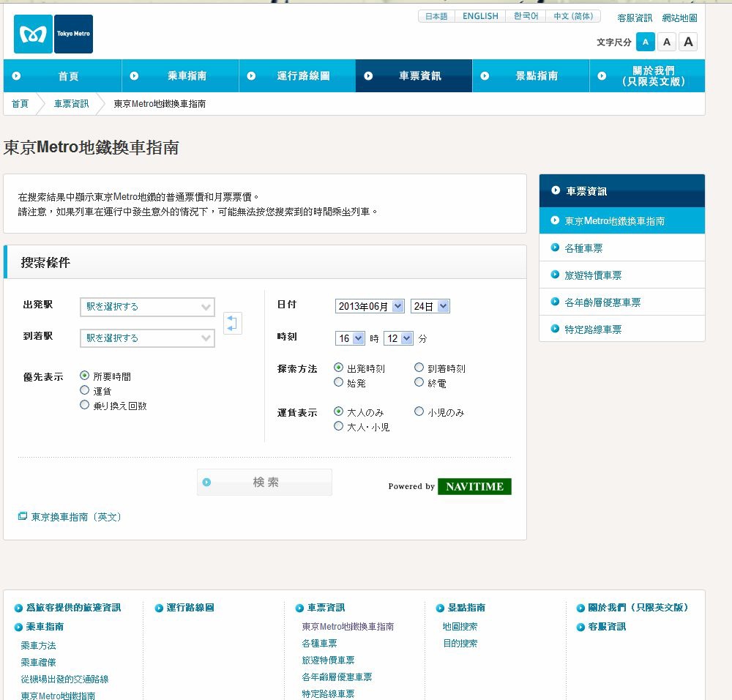732x700 pixels.
Task: Click the 檢索 search button
Action: tap(264, 482)
